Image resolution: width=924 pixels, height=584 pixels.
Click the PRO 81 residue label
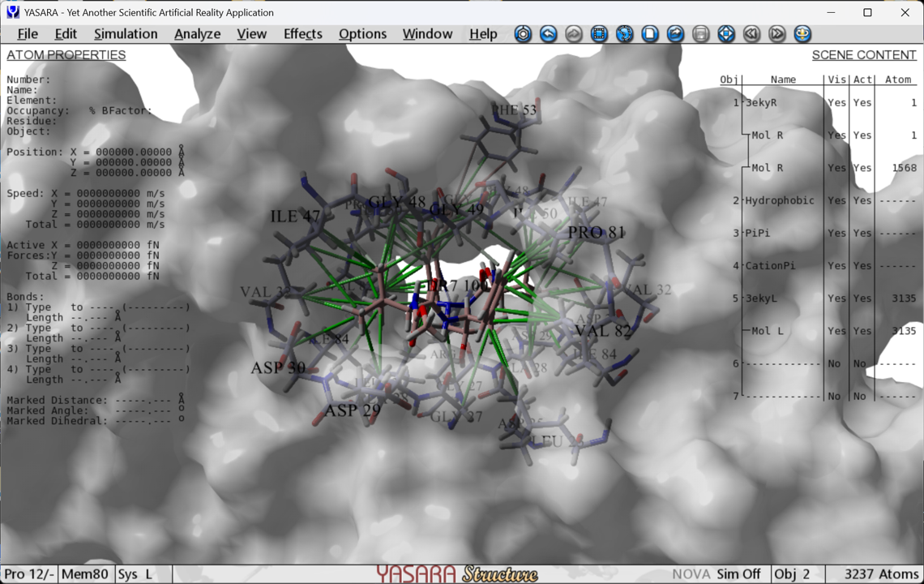(597, 233)
